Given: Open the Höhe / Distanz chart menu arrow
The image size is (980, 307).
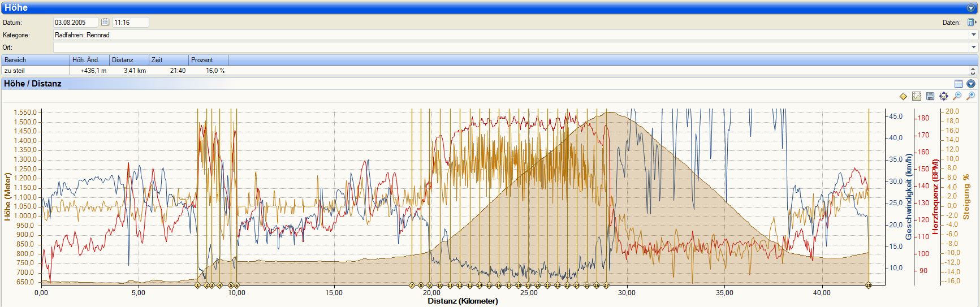Looking at the screenshot, I should coord(971,84).
